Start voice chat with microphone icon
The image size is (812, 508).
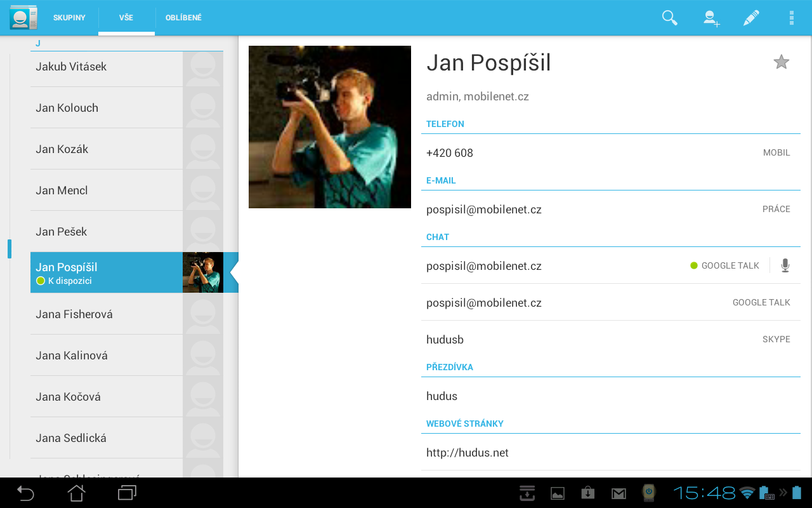(785, 265)
